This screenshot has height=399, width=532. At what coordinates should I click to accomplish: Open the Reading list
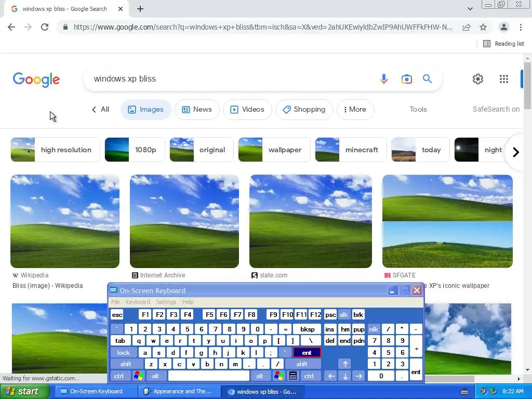[x=503, y=44]
